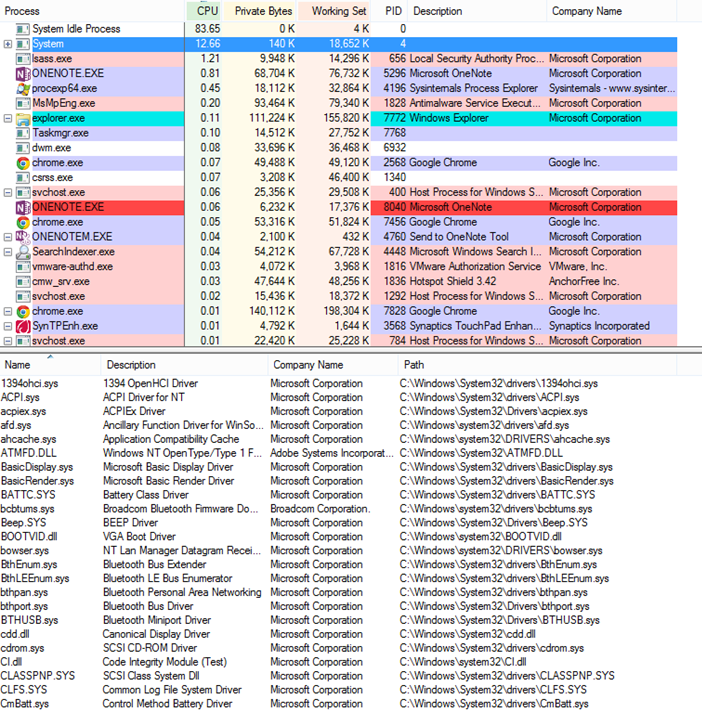
Task: Sort by the Working Set column header
Action: (x=334, y=11)
